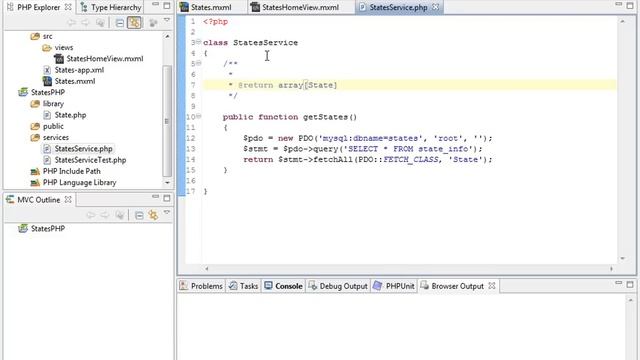640x360 pixels.
Task: Click Back arrow in MVC Outline toolbar
Action: tap(91, 215)
